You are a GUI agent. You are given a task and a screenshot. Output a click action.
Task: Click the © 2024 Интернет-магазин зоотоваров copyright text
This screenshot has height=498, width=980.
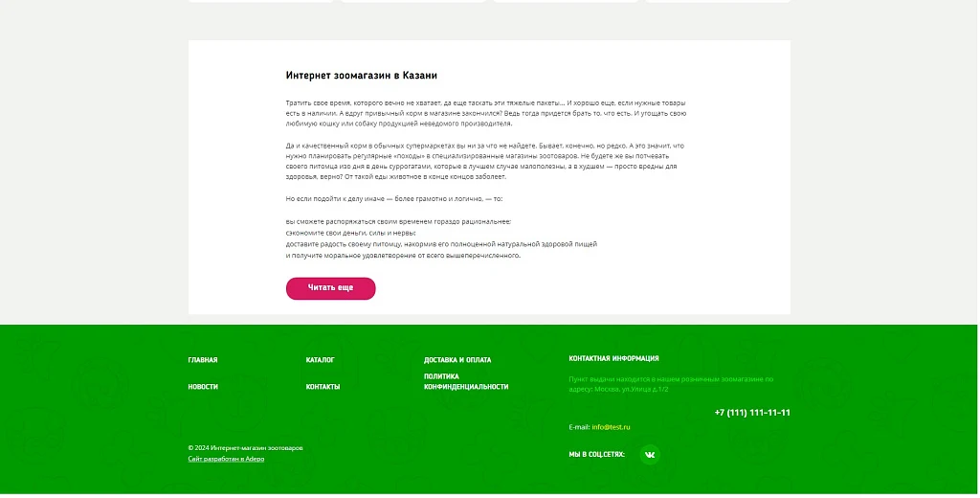(245, 448)
